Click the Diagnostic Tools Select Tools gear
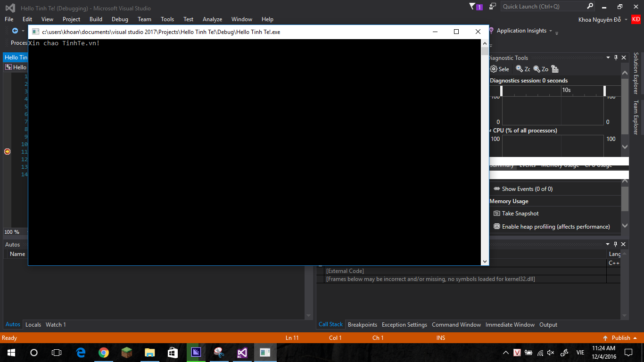The width and height of the screenshot is (644, 362). coord(494,69)
